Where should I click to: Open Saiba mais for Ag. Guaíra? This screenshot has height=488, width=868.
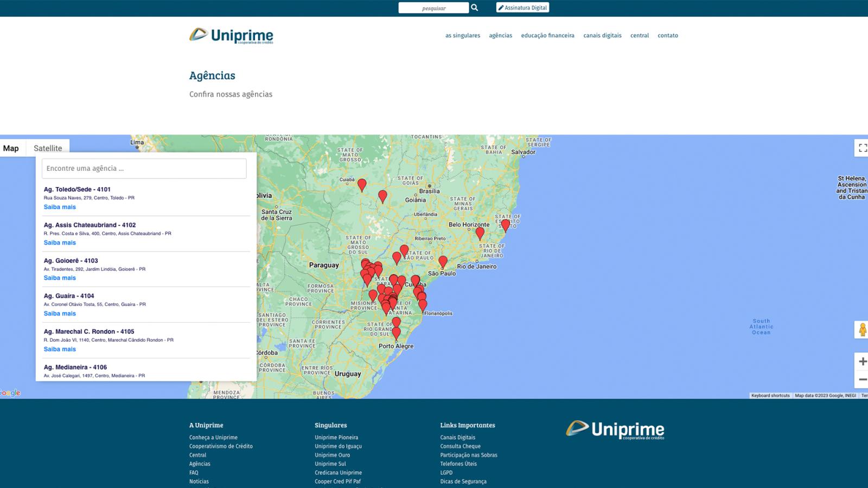pos(60,313)
